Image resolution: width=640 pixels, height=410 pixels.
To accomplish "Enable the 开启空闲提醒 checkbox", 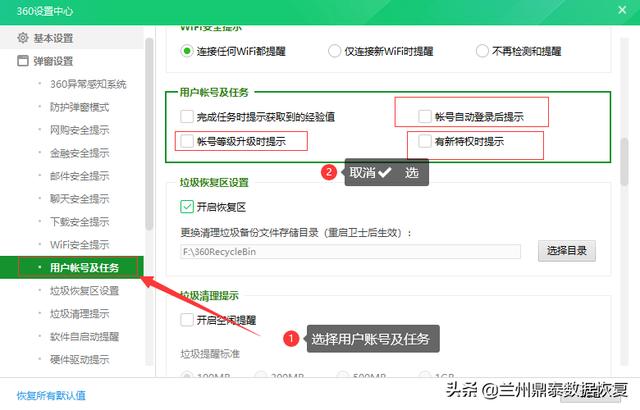I will click(x=187, y=320).
